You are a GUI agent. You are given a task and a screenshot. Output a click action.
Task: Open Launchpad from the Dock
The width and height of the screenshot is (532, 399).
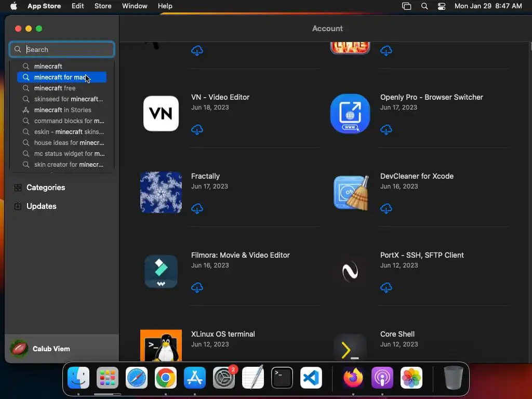pos(108,378)
